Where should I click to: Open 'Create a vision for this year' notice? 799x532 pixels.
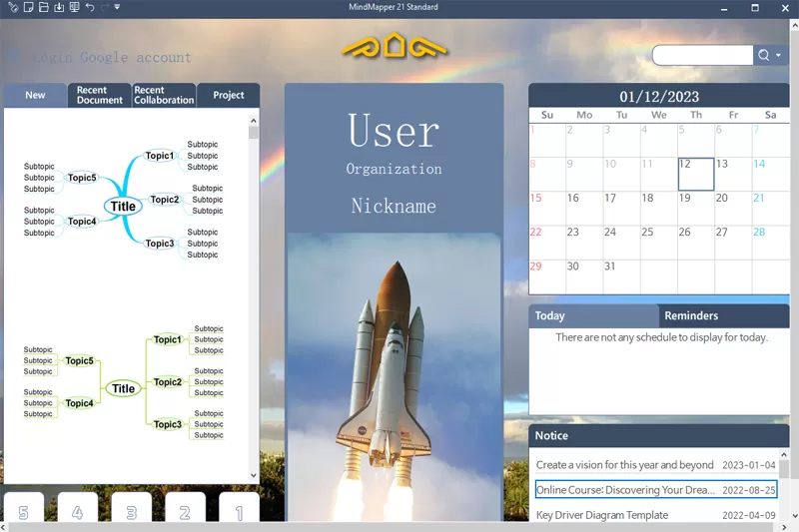(x=656, y=465)
